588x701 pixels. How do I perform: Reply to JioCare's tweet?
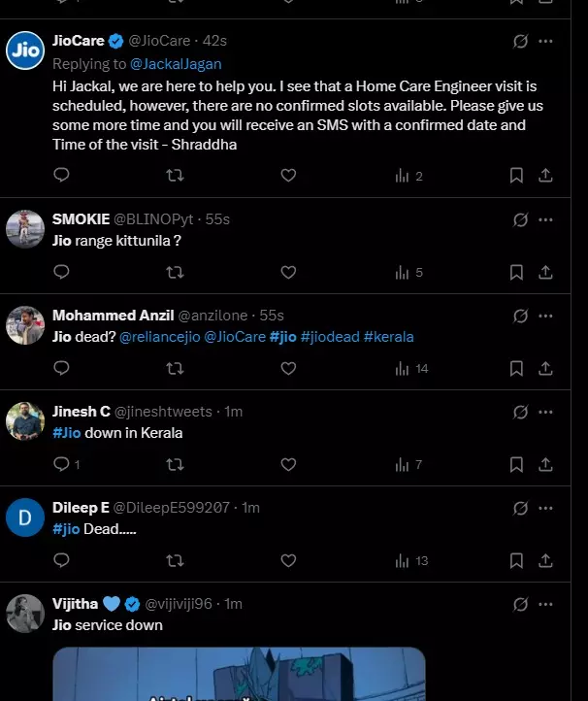point(61,175)
